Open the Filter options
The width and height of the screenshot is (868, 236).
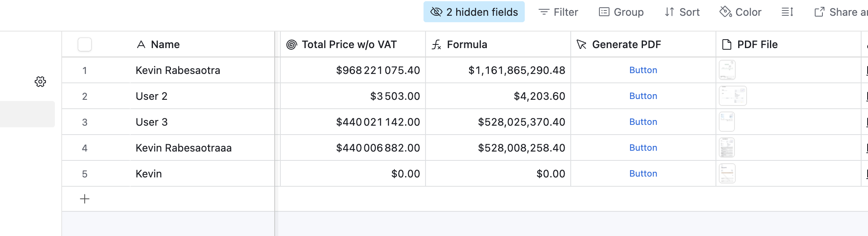pyautogui.click(x=559, y=12)
